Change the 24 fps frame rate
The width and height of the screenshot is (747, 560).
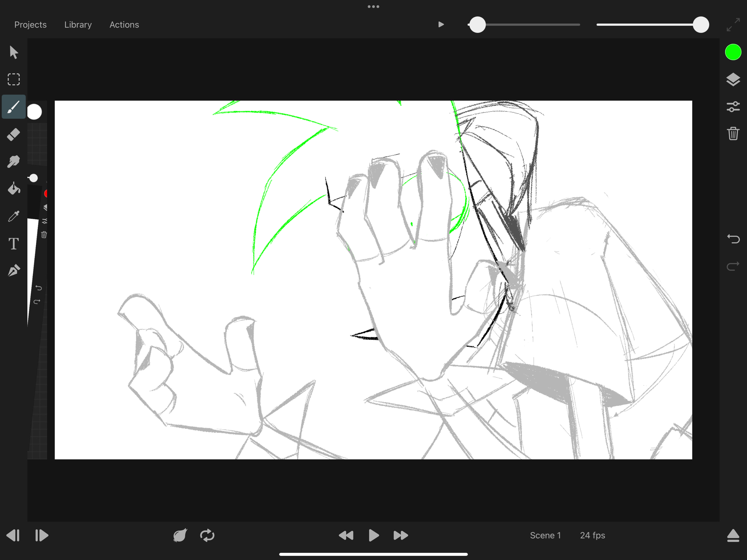tap(592, 535)
